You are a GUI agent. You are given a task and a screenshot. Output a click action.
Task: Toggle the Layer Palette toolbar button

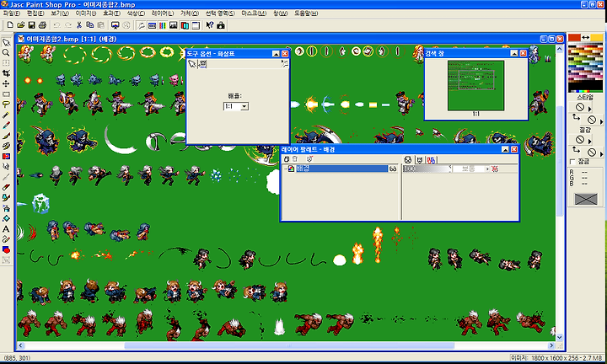tap(185, 25)
